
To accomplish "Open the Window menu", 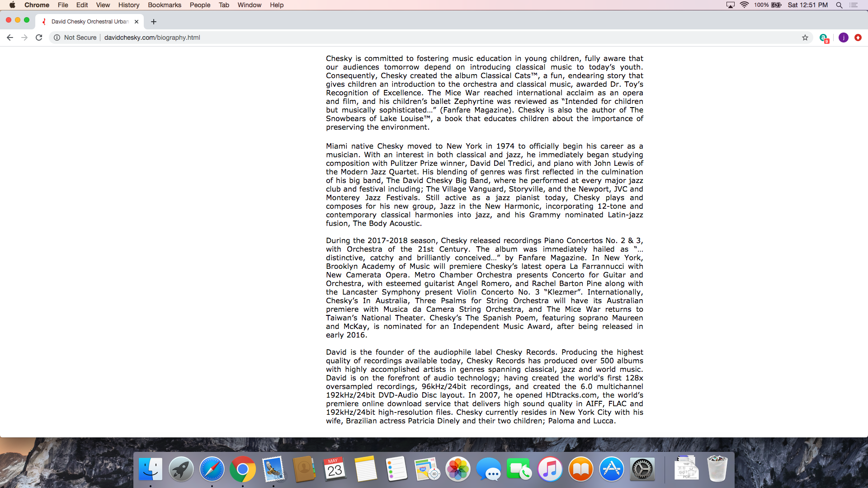I will pos(250,5).
